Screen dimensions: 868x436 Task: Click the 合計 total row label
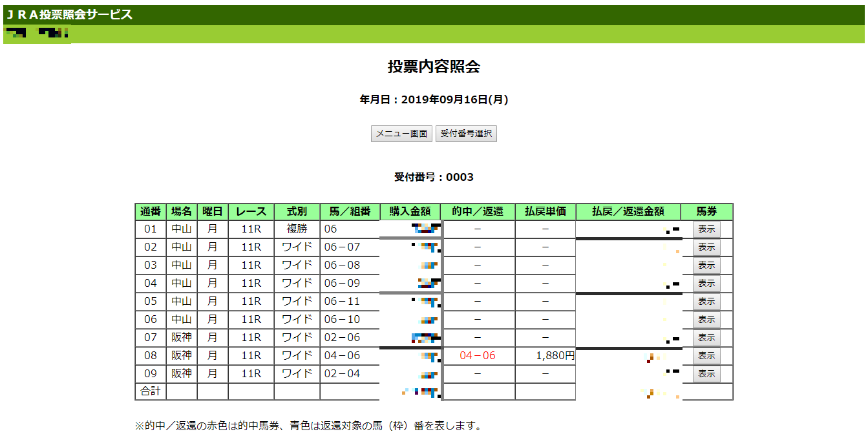click(151, 391)
